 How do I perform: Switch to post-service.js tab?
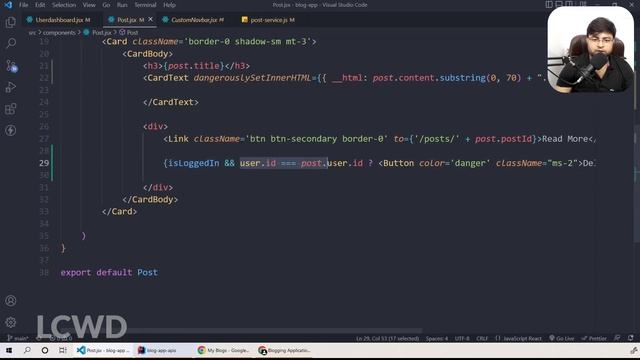tap(268, 20)
